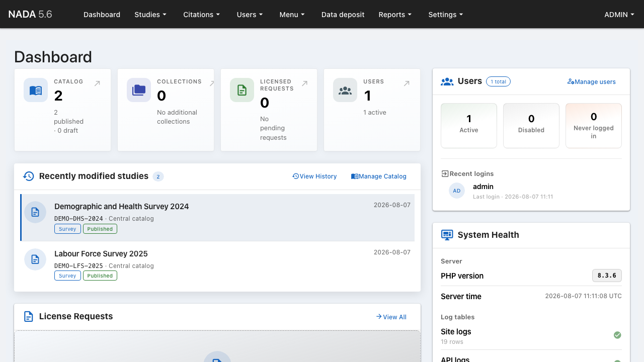Click the Survey tag on DEMO-DHS-2024
Viewport: 644px width, 362px height.
click(x=67, y=229)
